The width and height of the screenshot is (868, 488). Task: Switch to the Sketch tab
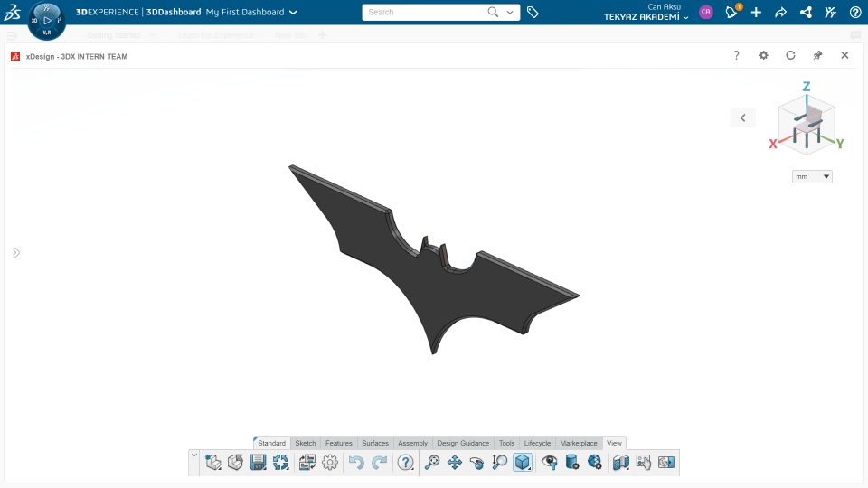(306, 443)
